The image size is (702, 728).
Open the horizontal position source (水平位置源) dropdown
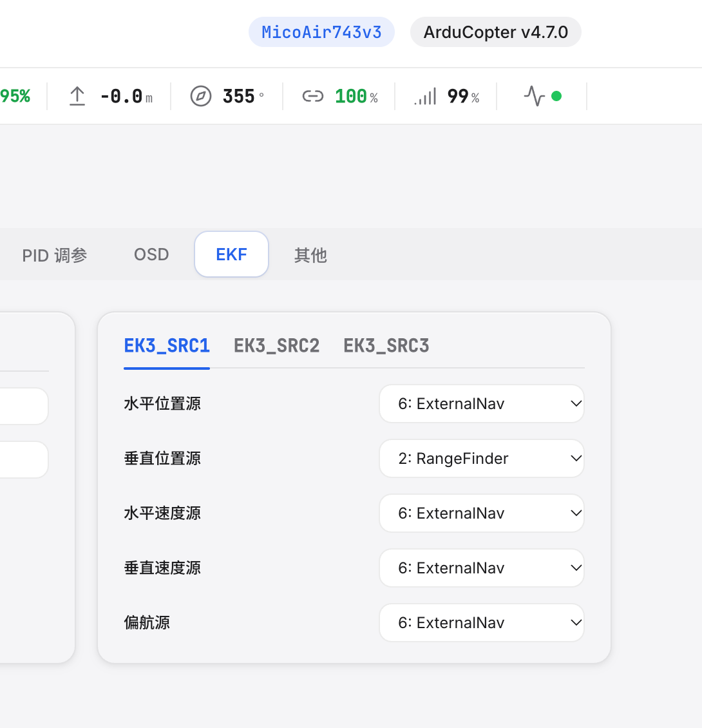point(482,403)
